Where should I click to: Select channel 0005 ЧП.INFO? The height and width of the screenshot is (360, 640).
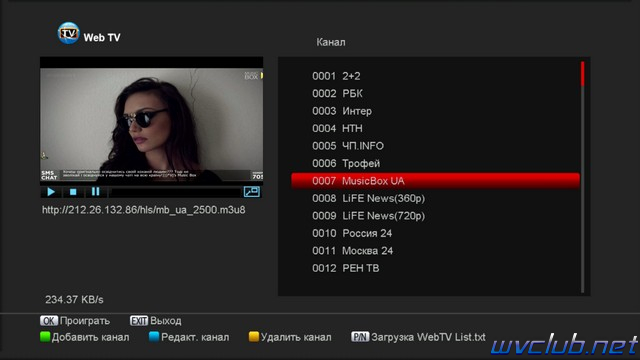pyautogui.click(x=435, y=146)
